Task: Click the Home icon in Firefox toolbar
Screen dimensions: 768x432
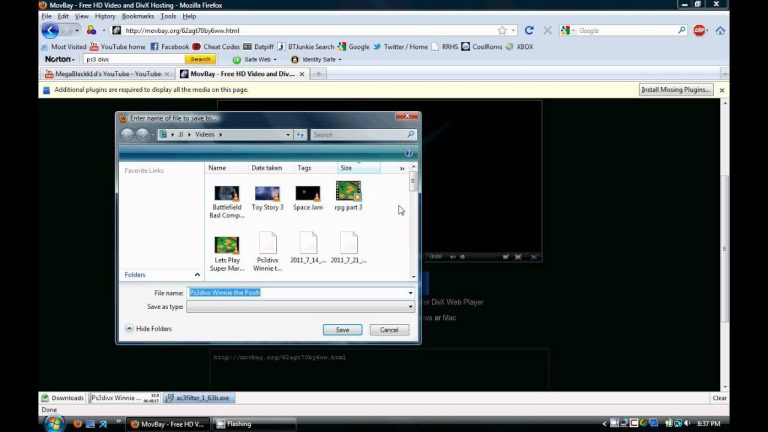Action: (720, 31)
